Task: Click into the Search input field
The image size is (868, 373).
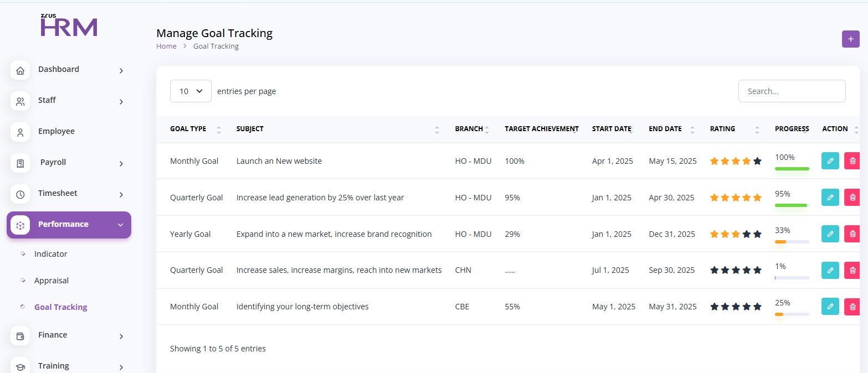Action: (792, 91)
